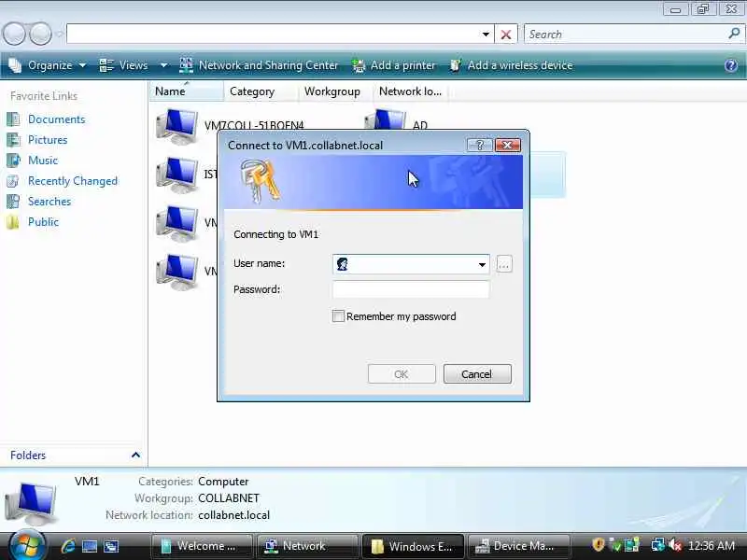Open Searches favorite link

tap(49, 202)
